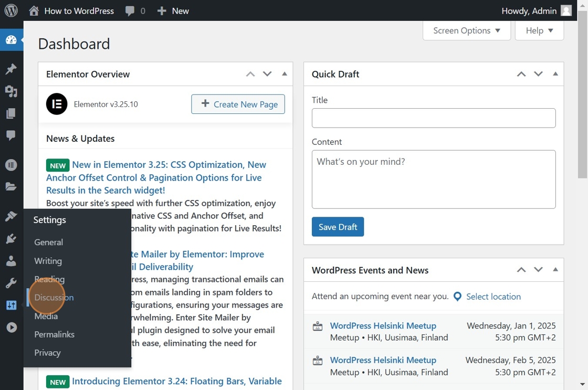Viewport: 588px width, 390px height.
Task: Expand the Screen Options dropdown
Action: [467, 30]
